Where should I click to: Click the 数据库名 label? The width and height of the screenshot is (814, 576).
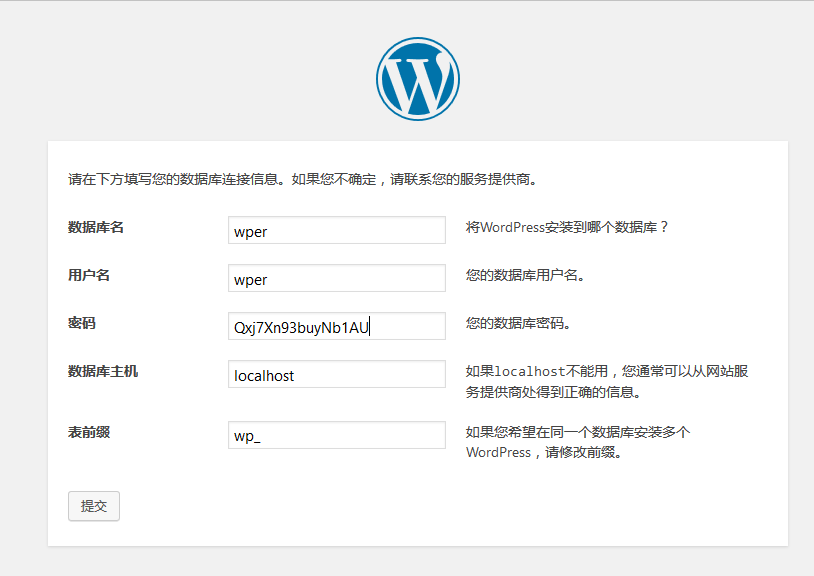pos(96,228)
